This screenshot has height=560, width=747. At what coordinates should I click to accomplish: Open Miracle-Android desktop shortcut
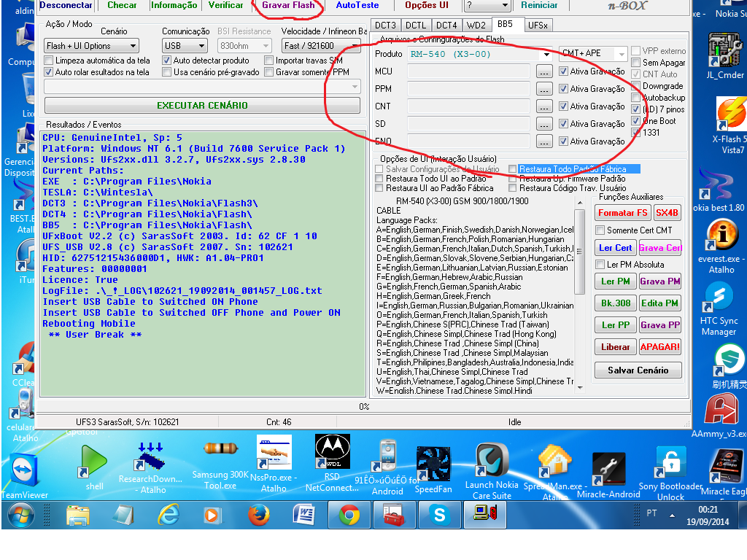coord(608,475)
